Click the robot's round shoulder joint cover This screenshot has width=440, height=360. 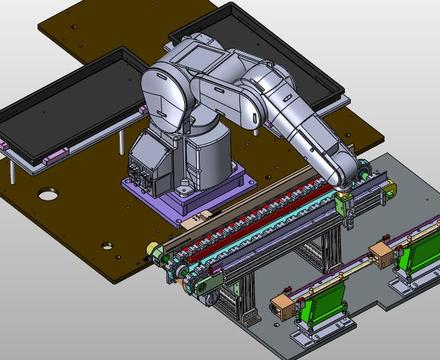click(163, 92)
